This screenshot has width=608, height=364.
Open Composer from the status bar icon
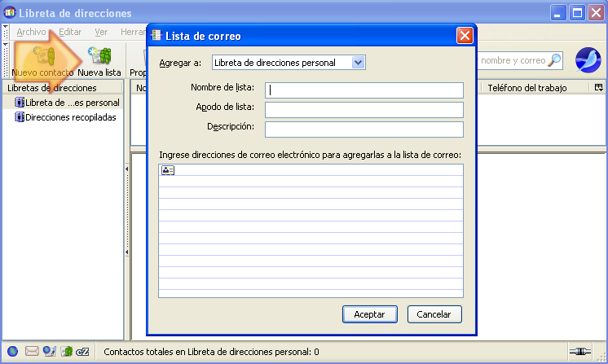click(x=50, y=351)
